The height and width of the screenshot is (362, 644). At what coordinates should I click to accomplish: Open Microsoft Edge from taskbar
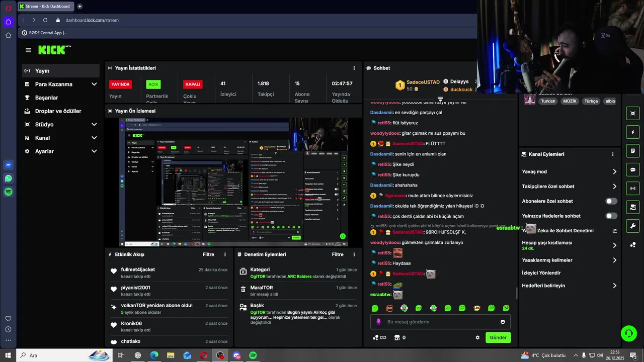[154, 355]
